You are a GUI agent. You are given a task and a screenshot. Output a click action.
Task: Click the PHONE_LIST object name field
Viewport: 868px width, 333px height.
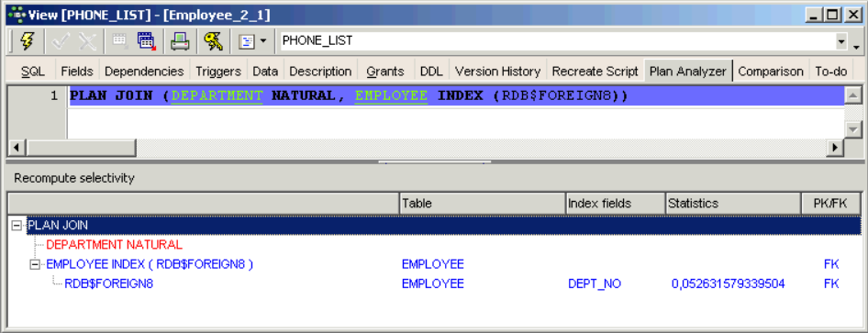[557, 41]
